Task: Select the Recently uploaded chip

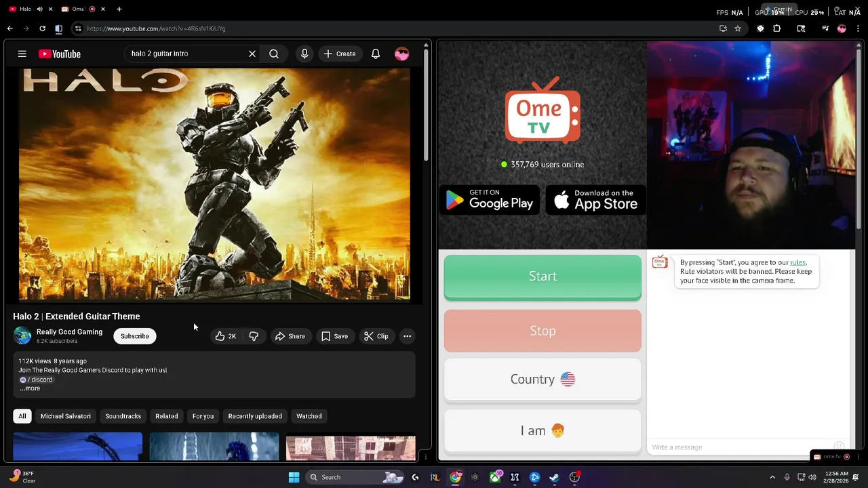Action: coord(255,416)
